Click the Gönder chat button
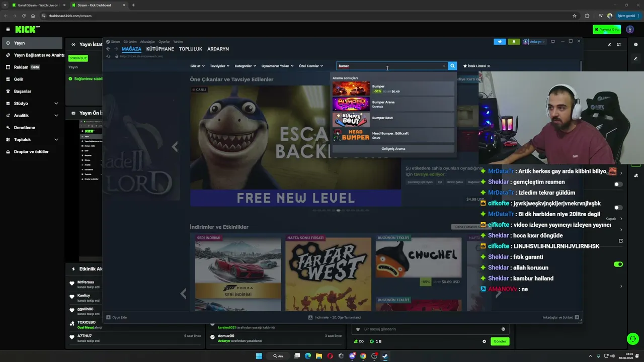 pos(500,341)
